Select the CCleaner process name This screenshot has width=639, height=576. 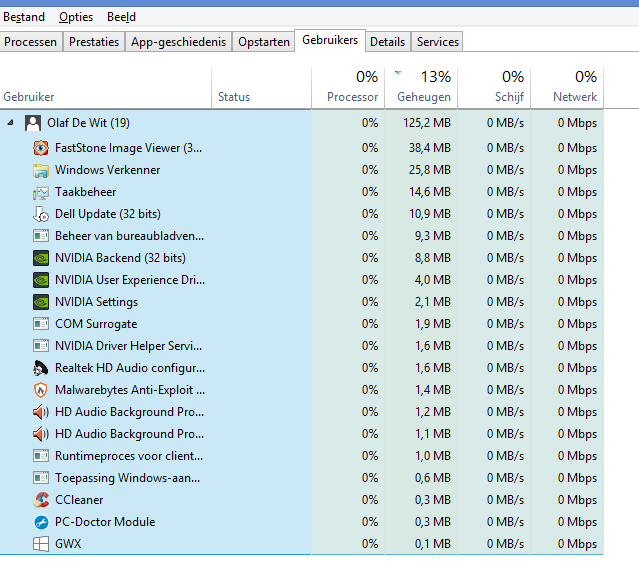click(79, 500)
